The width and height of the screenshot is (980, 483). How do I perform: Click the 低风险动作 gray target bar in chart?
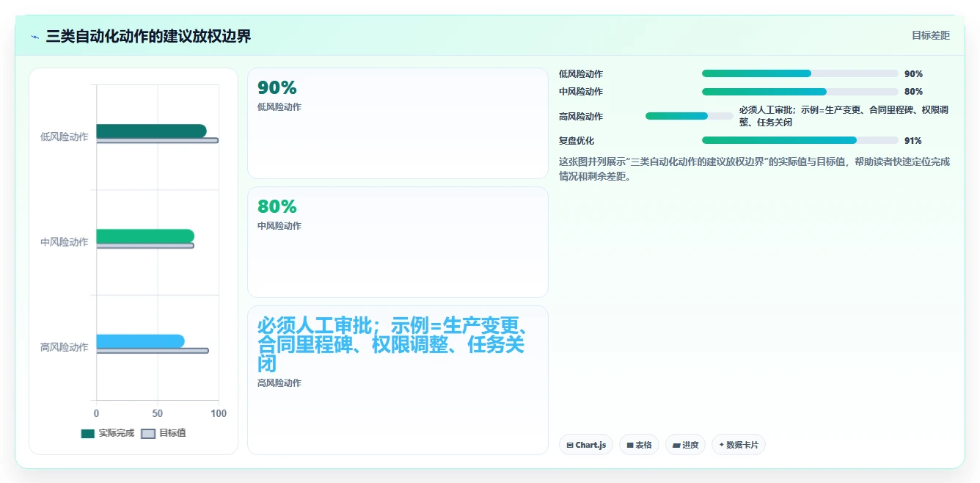[x=157, y=140]
